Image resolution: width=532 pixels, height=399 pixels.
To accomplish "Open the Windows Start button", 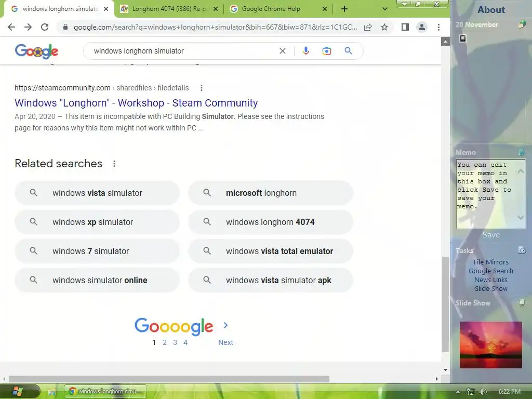I will click(18, 391).
